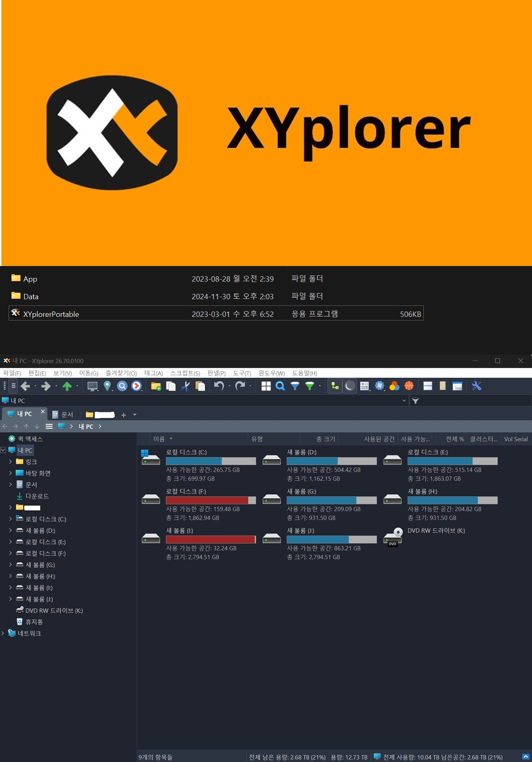Open Configuration via the wrench icon
The image size is (532, 762).
(476, 386)
